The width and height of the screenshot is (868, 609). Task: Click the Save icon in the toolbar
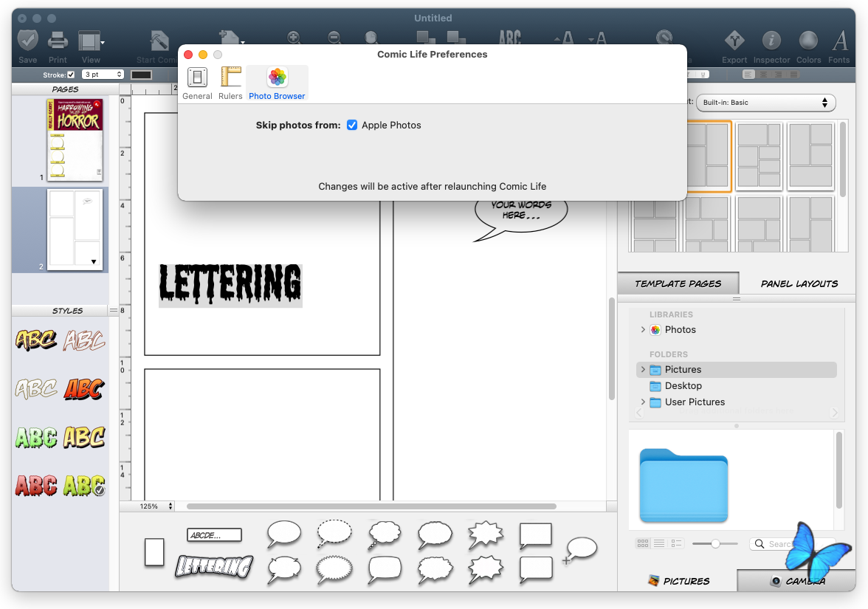pos(28,41)
